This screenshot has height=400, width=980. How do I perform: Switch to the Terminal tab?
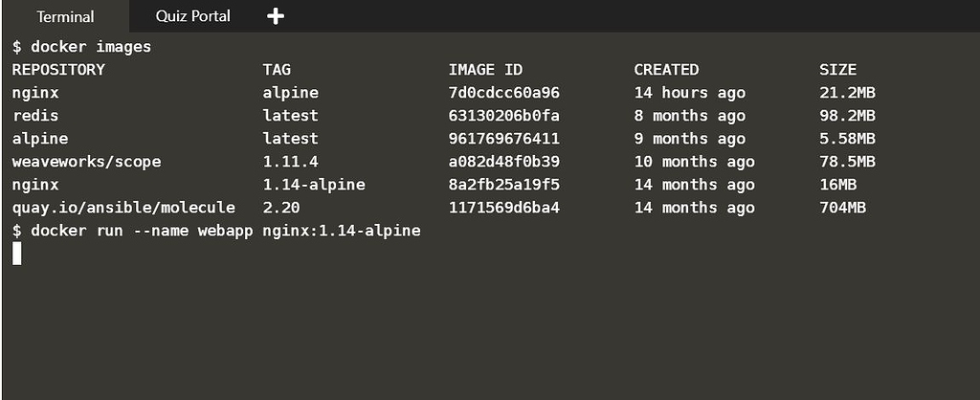coord(64,16)
